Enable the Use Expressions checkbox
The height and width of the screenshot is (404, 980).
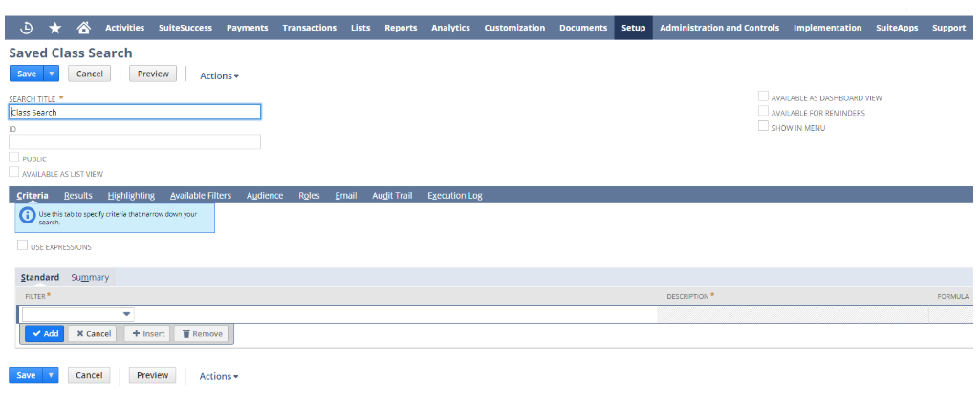tap(23, 246)
